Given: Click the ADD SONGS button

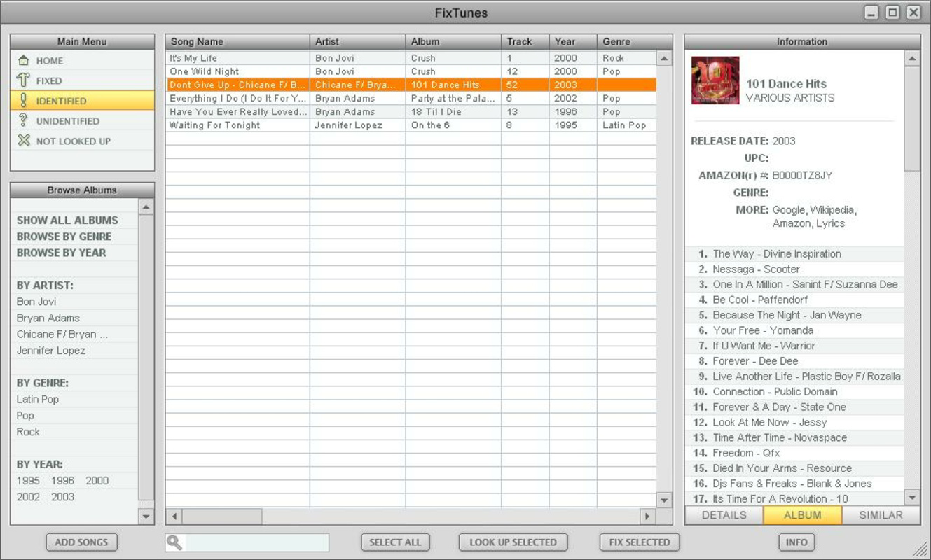Looking at the screenshot, I should (x=81, y=542).
